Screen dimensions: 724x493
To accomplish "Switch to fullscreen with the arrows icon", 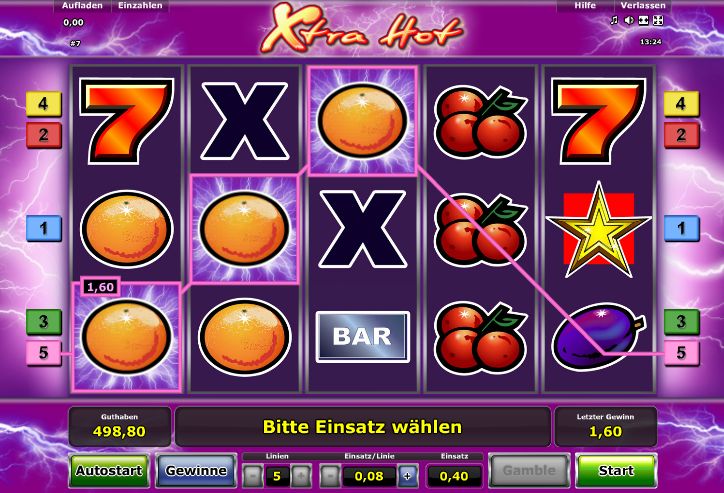I will (658, 20).
